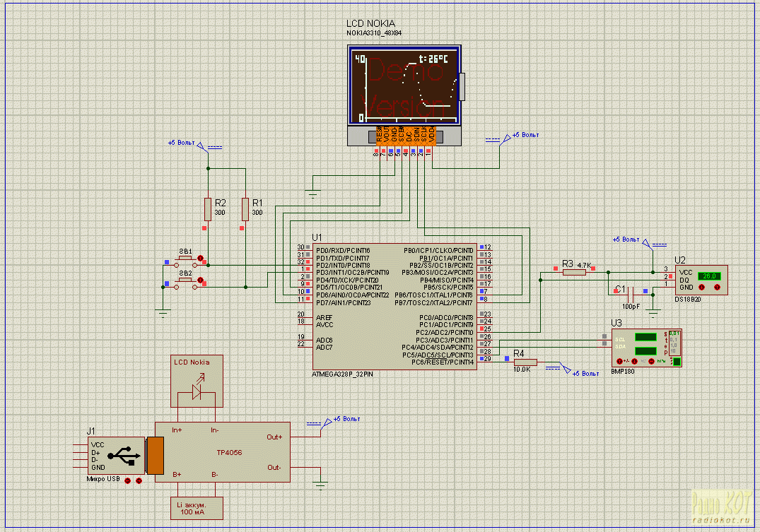This screenshot has width=760, height=532.
Task: Click the PB6/TOSC1/XTAL1/PCINT6 pin label
Action: click(x=433, y=295)
